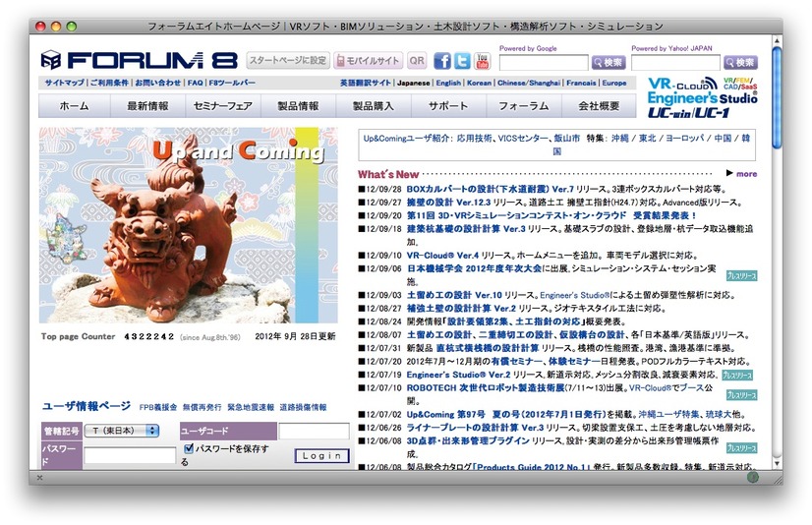
Task: Focus the パスワード input field
Action: click(130, 455)
